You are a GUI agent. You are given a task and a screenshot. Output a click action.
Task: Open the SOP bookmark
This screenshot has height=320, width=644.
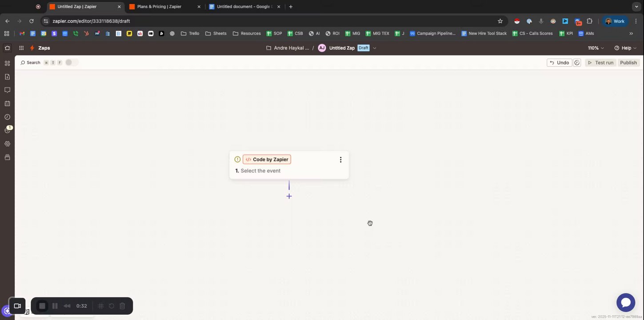[x=274, y=33]
